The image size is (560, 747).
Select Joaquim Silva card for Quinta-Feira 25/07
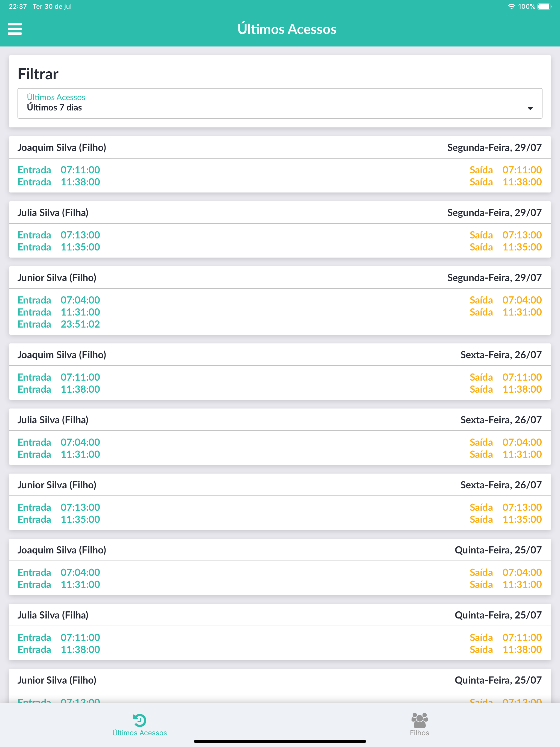[280, 567]
